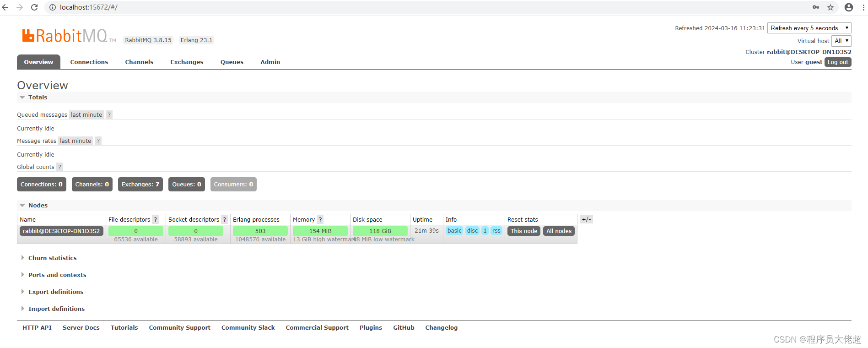Bookmark this page with the star icon

tap(830, 7)
